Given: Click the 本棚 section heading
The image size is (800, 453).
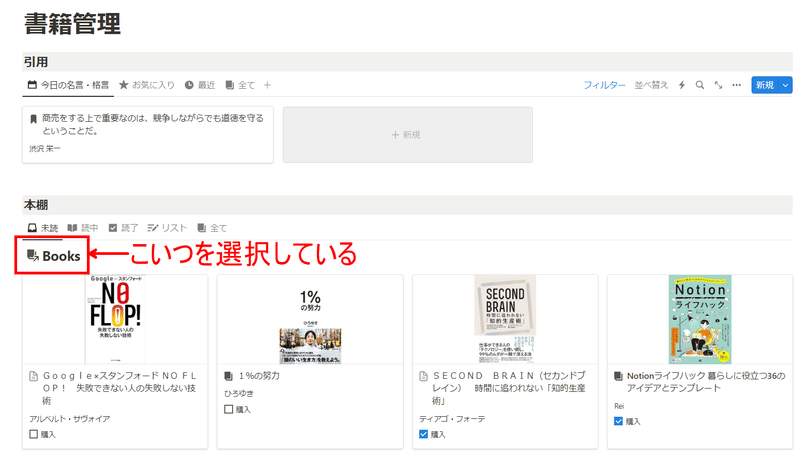Looking at the screenshot, I should (36, 205).
